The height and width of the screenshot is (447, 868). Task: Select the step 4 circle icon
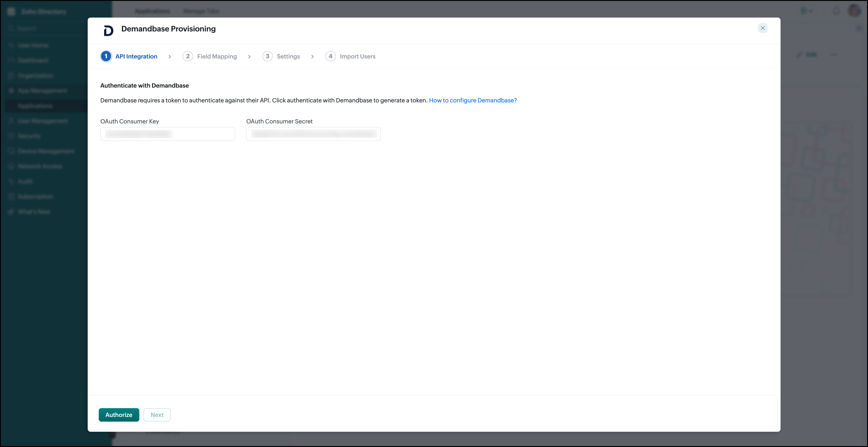[331, 56]
